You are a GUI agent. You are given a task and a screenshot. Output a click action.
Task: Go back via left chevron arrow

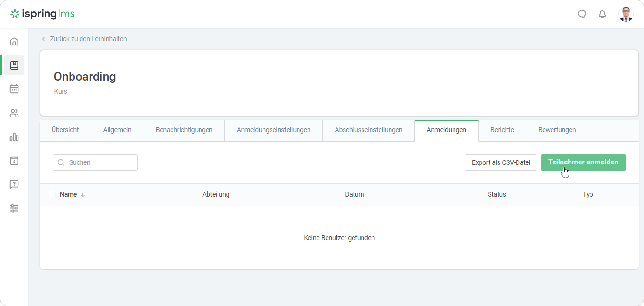[44, 39]
